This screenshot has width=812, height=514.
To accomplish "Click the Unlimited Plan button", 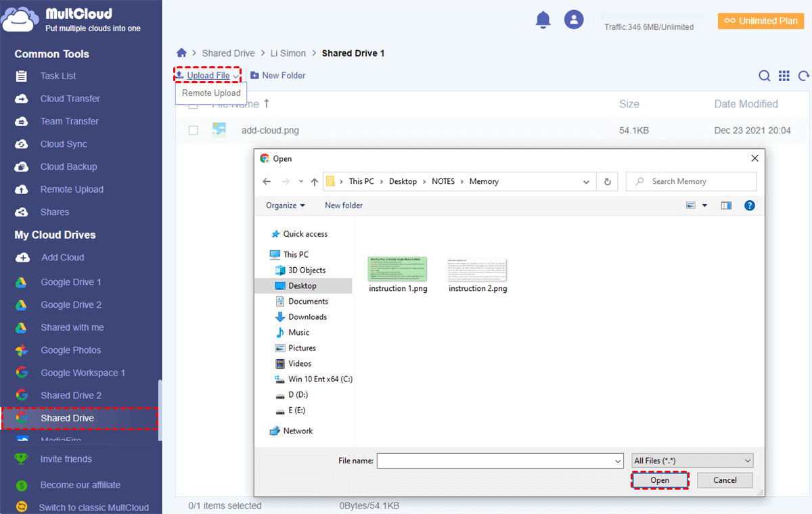I will point(760,21).
